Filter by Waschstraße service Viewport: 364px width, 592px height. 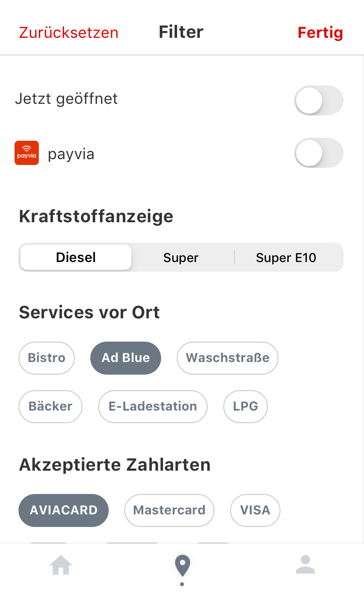pos(228,358)
